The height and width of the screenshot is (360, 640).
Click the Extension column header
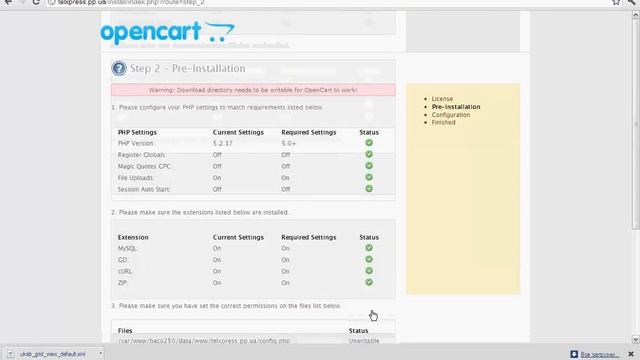click(133, 237)
